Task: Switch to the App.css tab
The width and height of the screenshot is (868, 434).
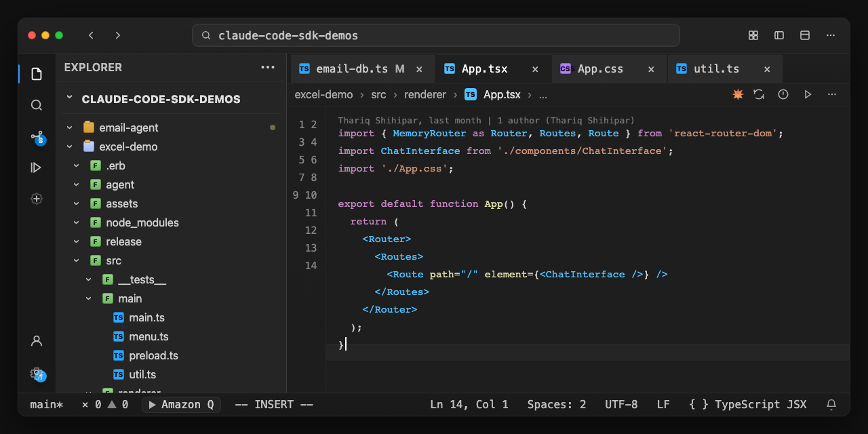Action: (600, 69)
